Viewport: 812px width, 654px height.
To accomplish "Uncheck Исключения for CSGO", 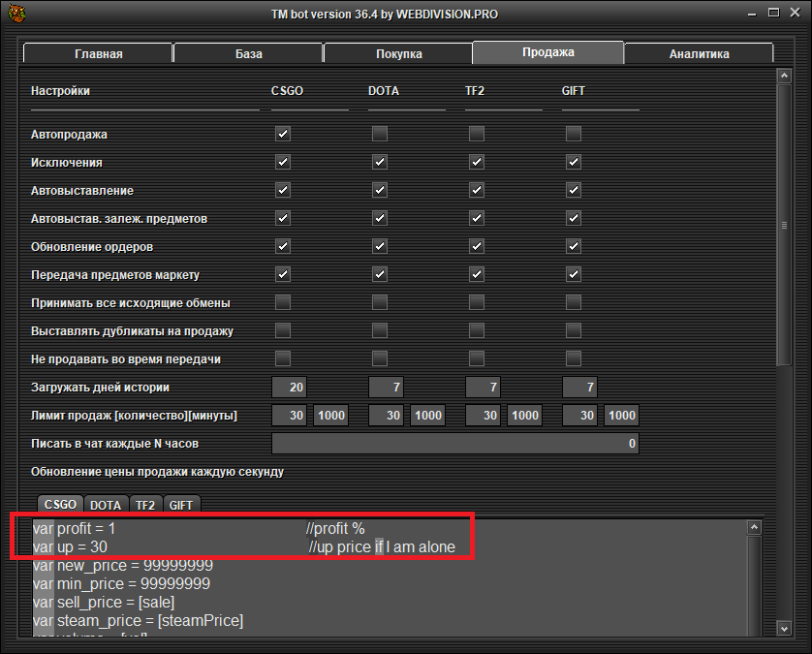I will click(x=283, y=162).
